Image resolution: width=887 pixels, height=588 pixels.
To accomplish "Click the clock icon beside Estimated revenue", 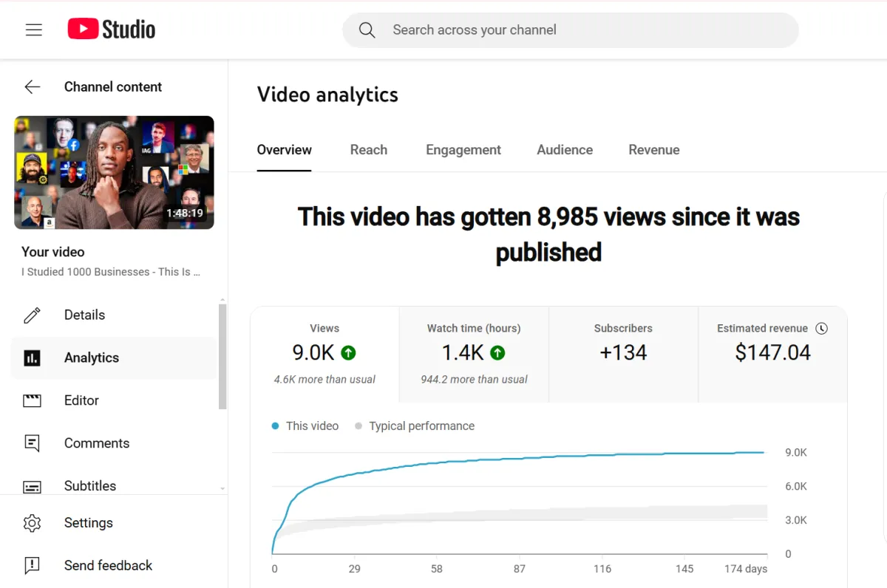I will pyautogui.click(x=821, y=329).
